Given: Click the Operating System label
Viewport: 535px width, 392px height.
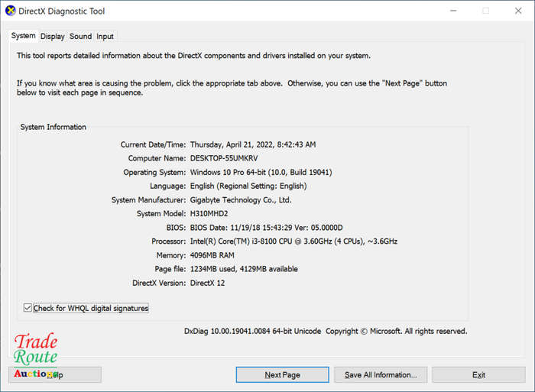Looking at the screenshot, I should (154, 172).
